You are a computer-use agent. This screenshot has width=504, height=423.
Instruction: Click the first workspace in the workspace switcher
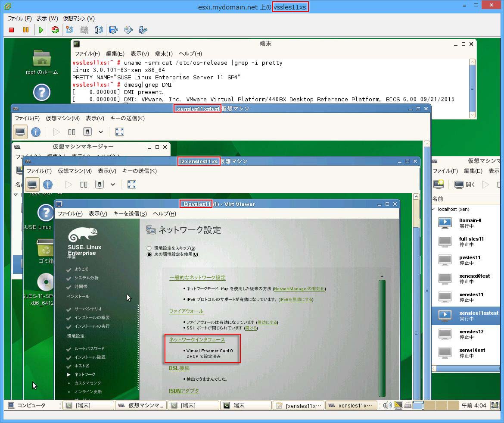click(418, 405)
